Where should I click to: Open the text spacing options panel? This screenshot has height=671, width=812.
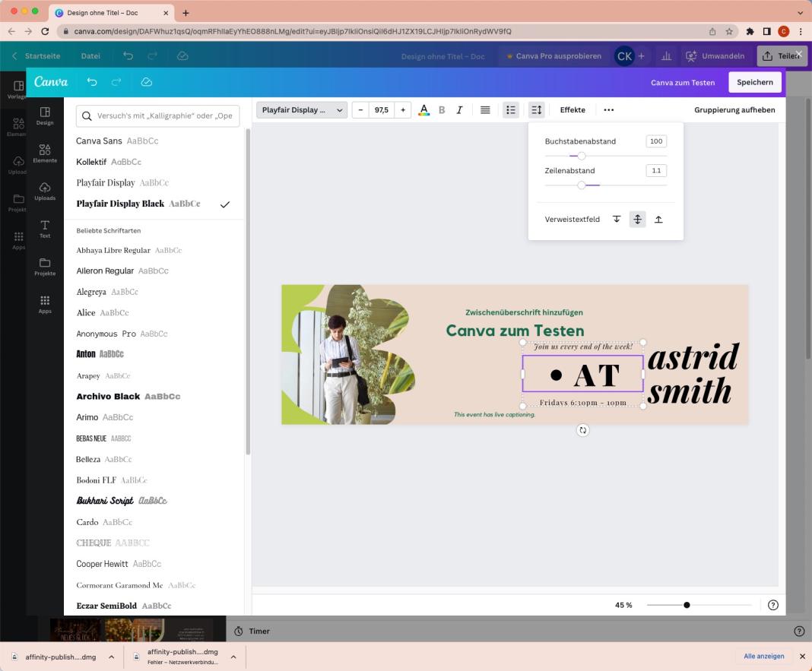[536, 109]
